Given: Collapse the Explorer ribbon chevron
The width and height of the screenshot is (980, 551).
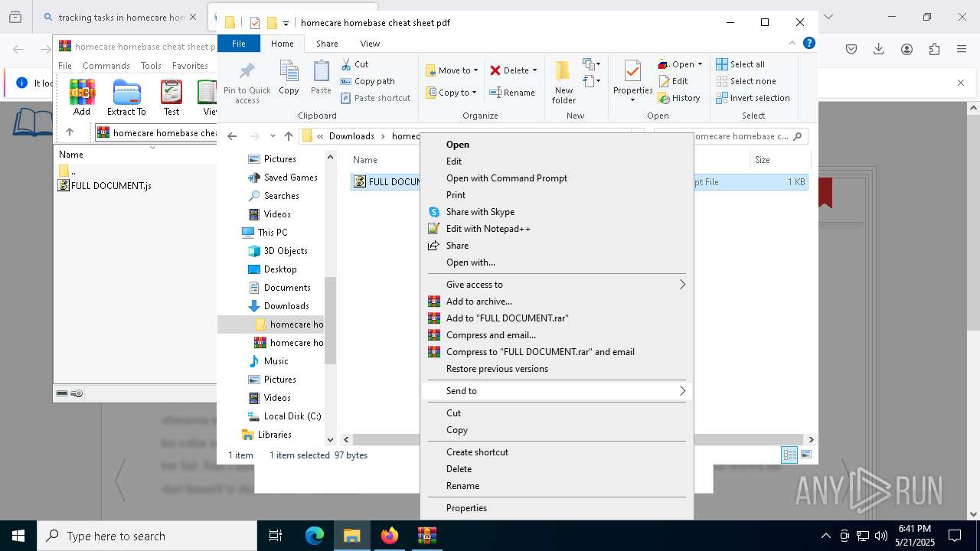Looking at the screenshot, I should coord(792,44).
